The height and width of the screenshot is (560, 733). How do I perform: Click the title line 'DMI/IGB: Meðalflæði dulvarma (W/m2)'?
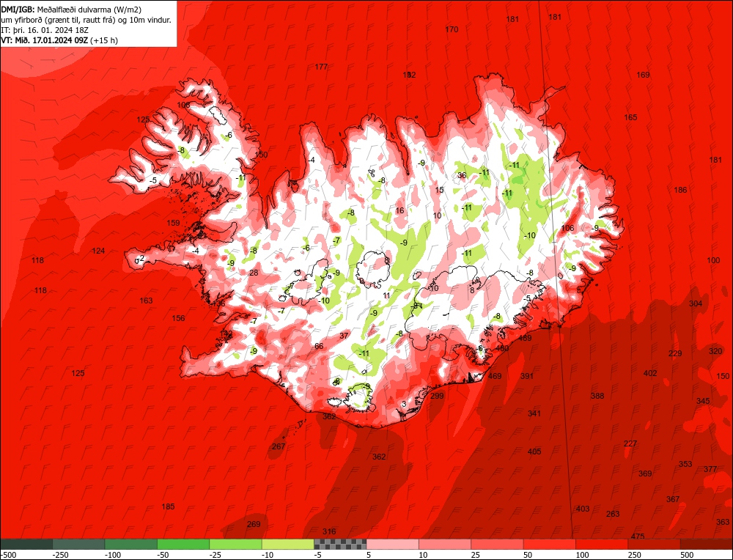pyautogui.click(x=71, y=8)
